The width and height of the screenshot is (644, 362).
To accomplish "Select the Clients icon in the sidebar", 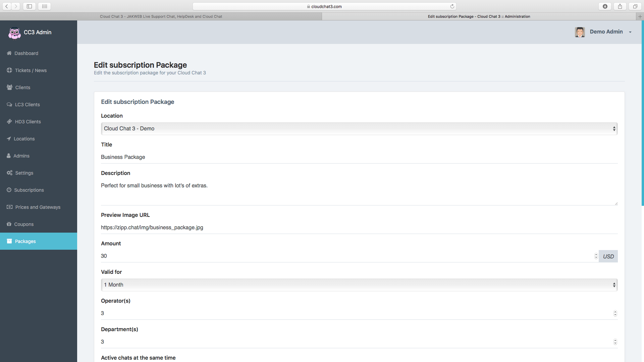I will pyautogui.click(x=9, y=87).
